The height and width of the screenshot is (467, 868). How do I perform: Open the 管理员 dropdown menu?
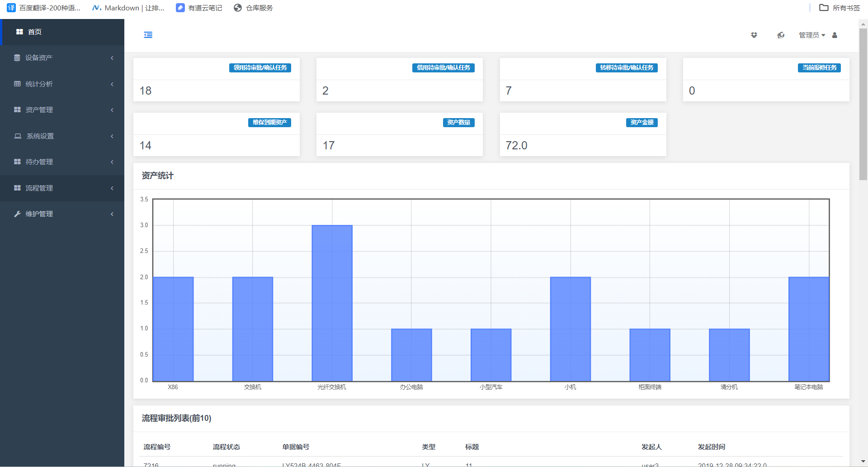[812, 35]
